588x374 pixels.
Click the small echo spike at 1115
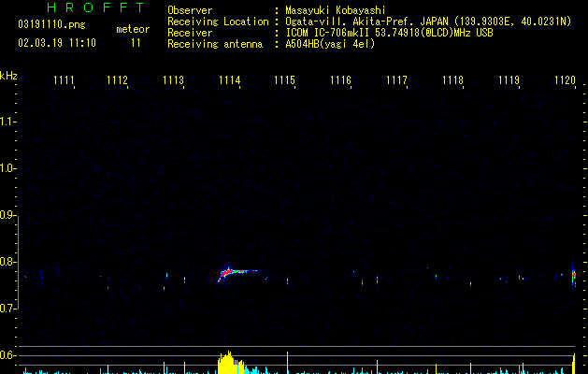pyautogui.click(x=287, y=281)
